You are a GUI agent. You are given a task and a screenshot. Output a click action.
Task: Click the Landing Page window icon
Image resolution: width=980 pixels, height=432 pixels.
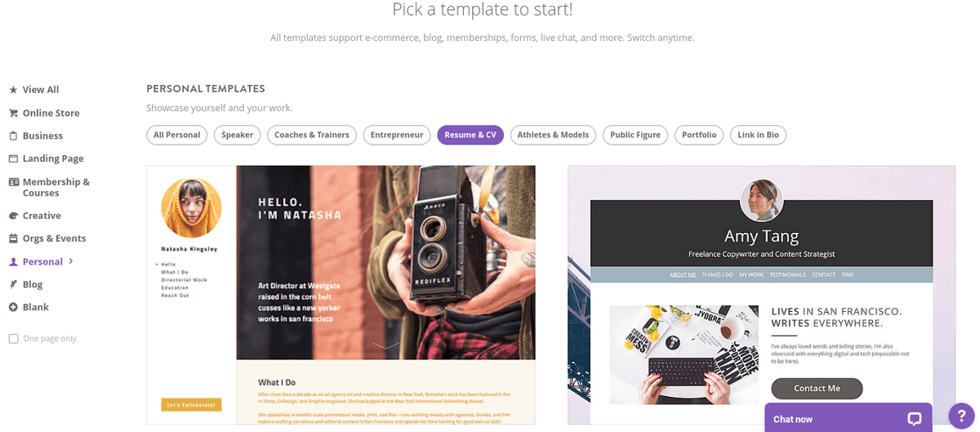point(13,158)
